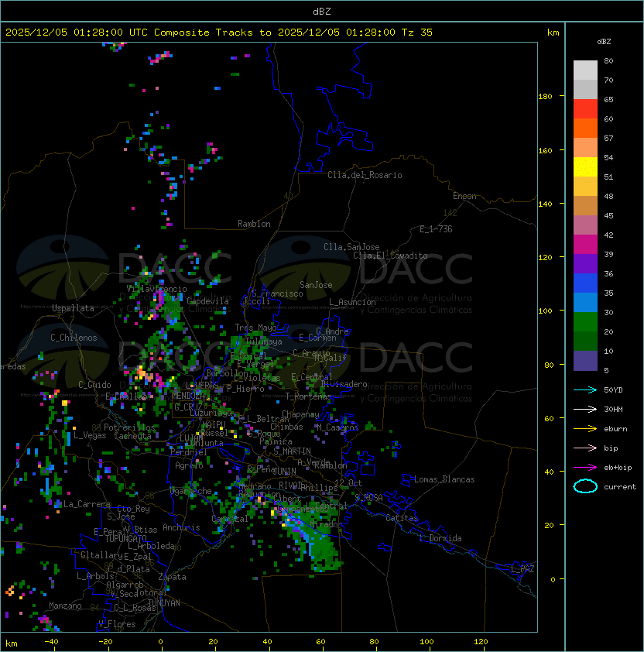Viewport: 644px width, 652px height.
Task: Click the 'C_Chilenos' map label
Action: click(x=74, y=338)
